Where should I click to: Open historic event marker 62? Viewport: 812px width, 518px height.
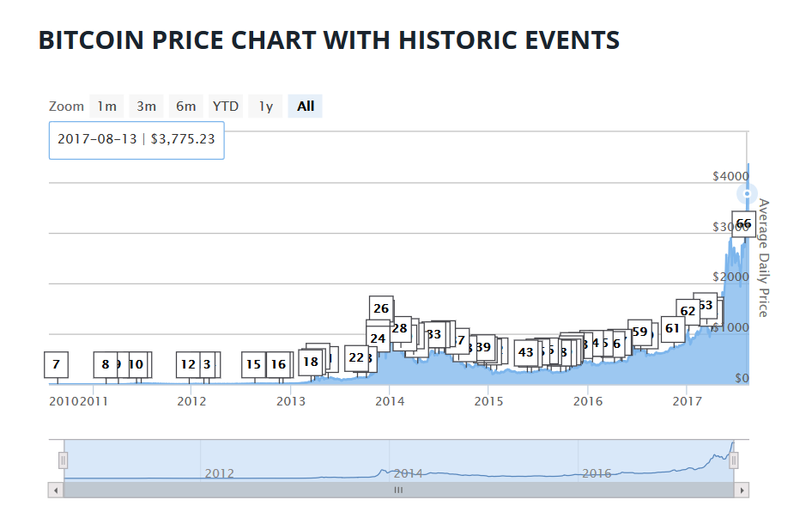[688, 311]
